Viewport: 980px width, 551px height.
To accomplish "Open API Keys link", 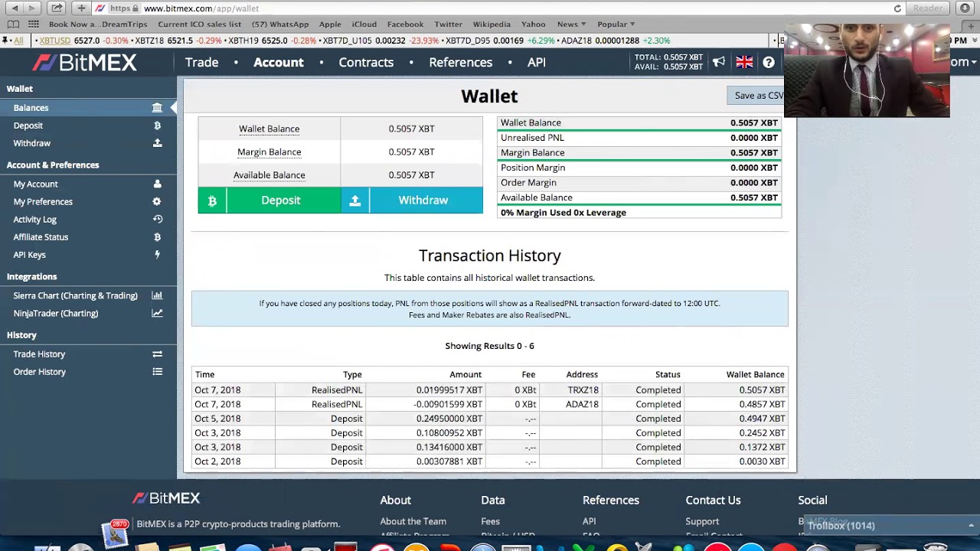I will (x=29, y=255).
